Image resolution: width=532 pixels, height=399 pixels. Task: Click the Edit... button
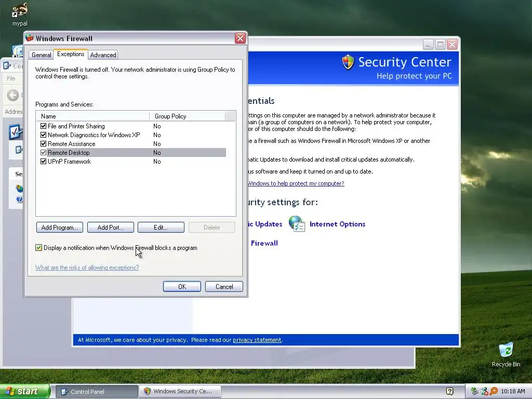[161, 228]
